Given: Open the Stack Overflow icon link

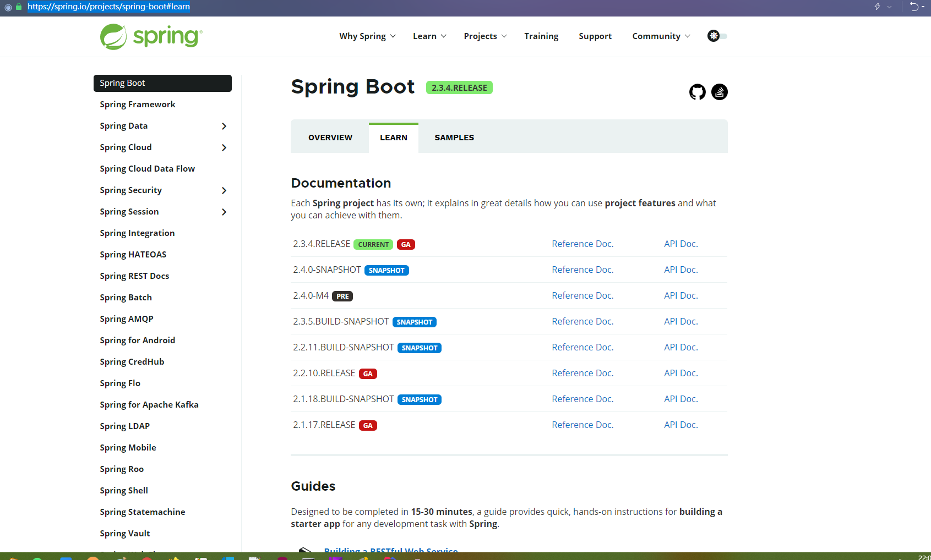Looking at the screenshot, I should (x=720, y=92).
